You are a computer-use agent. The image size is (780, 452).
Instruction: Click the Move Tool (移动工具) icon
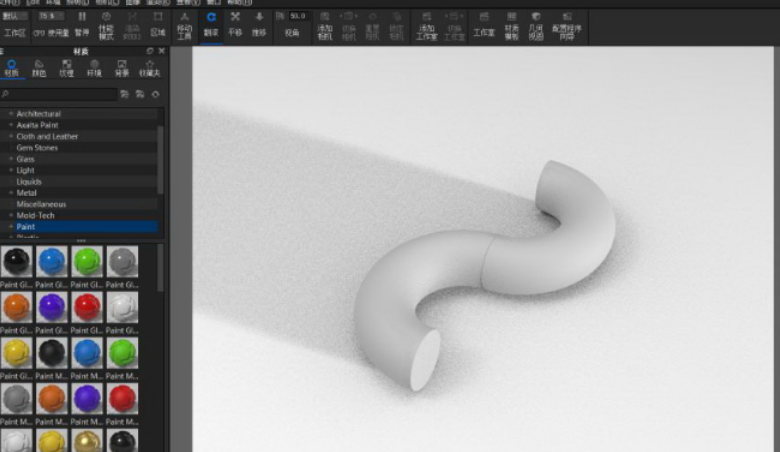point(185,23)
